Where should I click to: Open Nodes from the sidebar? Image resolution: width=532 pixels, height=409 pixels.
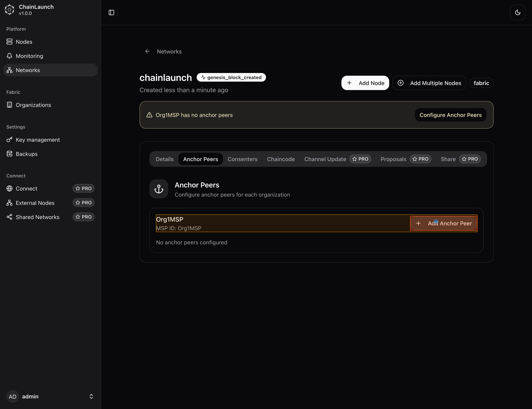pos(24,42)
